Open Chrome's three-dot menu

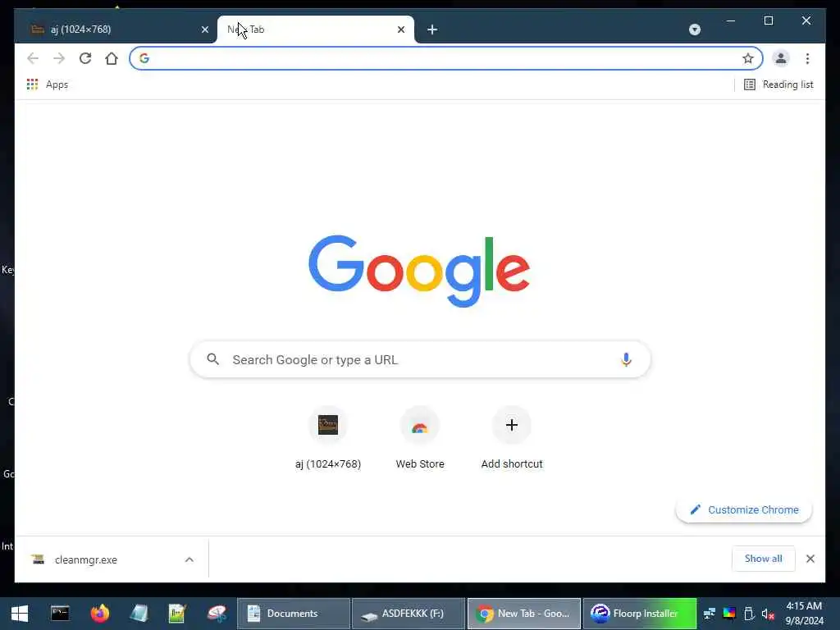point(807,58)
